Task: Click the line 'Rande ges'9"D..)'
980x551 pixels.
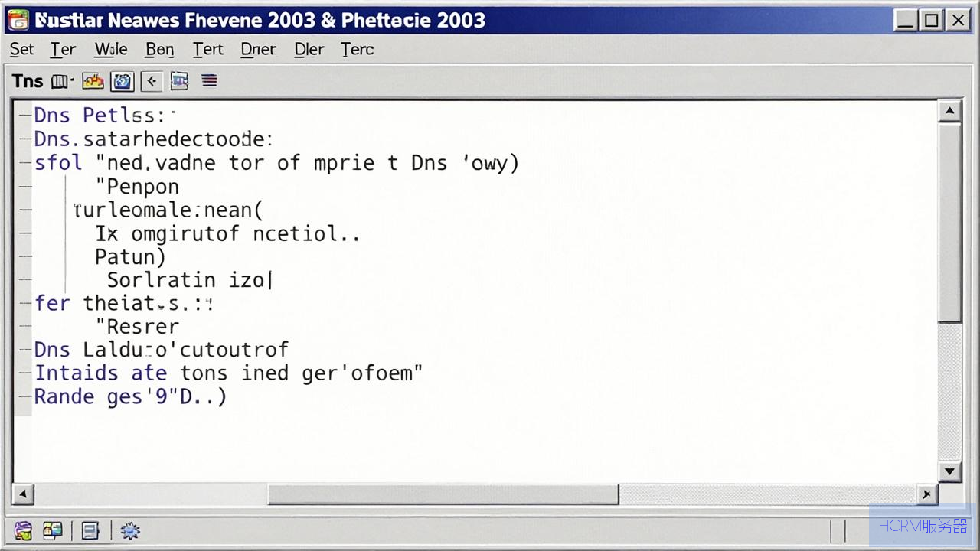Action: [130, 396]
